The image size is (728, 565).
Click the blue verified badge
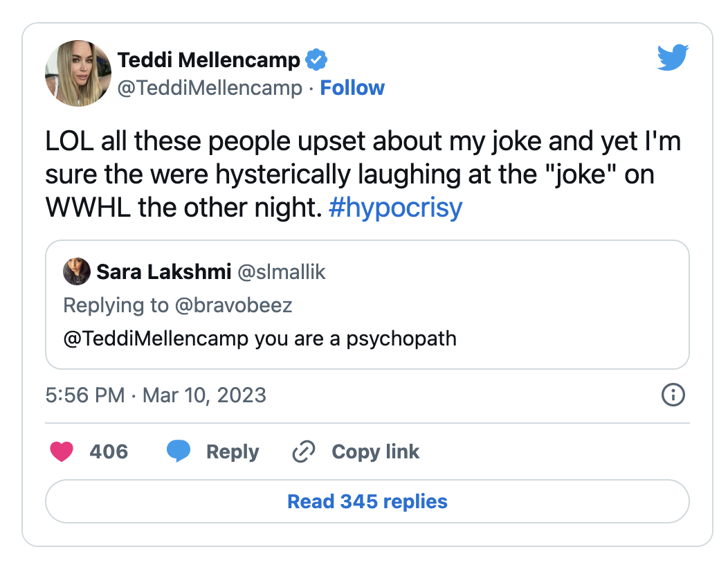pyautogui.click(x=316, y=60)
